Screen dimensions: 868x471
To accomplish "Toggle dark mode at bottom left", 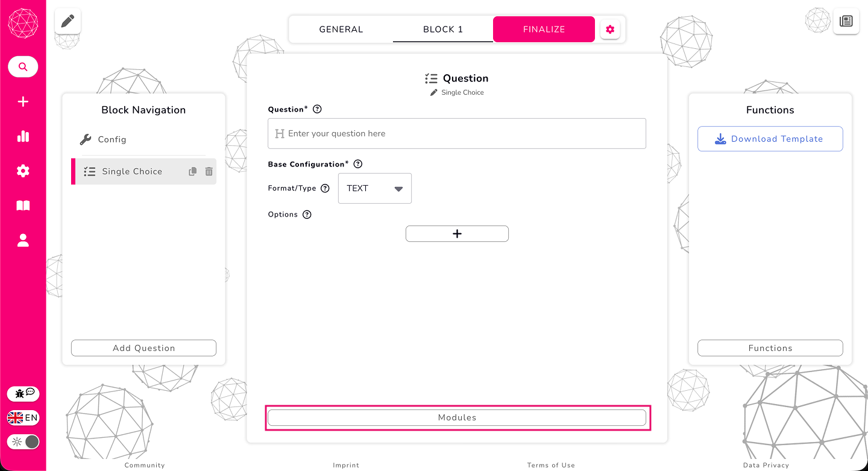I will coord(23,441).
